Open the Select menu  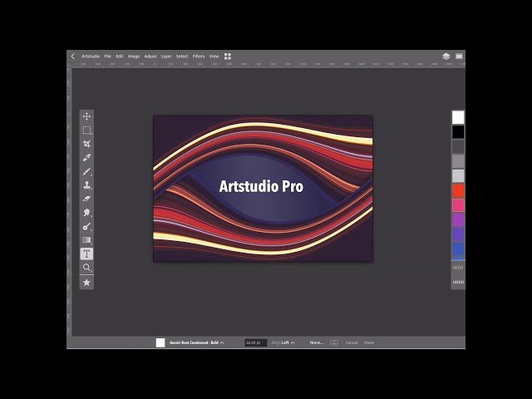pyautogui.click(x=182, y=57)
